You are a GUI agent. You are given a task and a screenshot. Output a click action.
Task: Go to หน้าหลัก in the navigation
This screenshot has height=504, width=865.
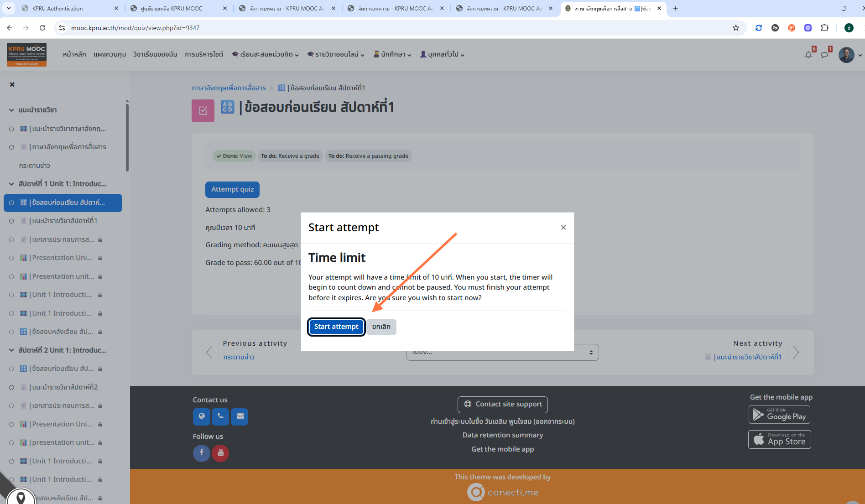pyautogui.click(x=74, y=54)
